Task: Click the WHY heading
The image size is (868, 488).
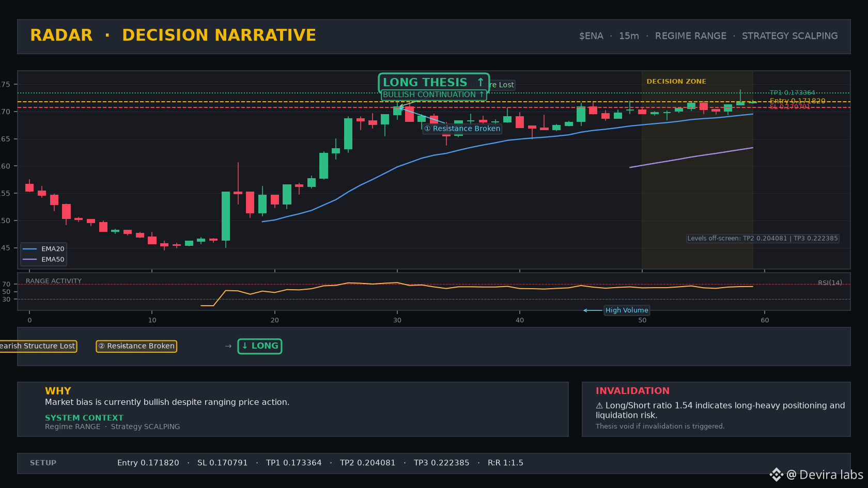Action: point(58,391)
